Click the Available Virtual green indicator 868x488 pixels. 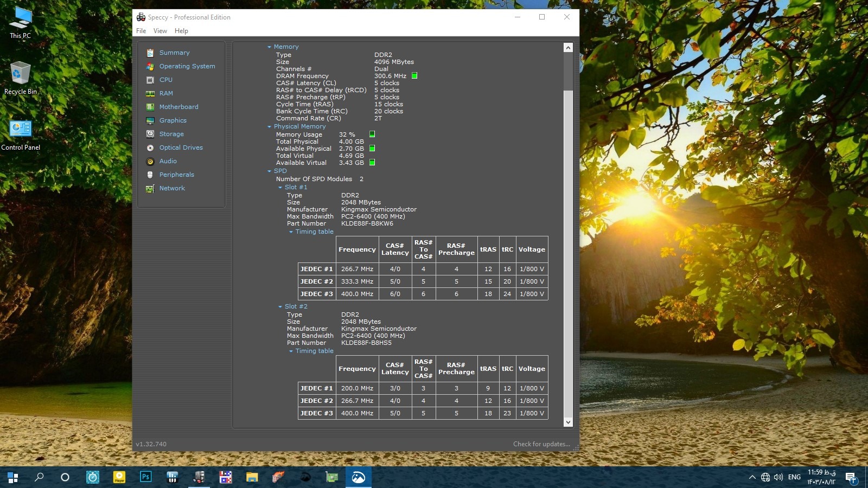[x=372, y=162]
